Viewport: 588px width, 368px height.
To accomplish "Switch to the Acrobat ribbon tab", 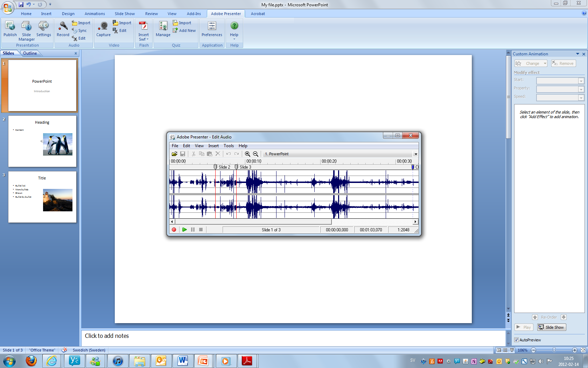I will coord(258,14).
